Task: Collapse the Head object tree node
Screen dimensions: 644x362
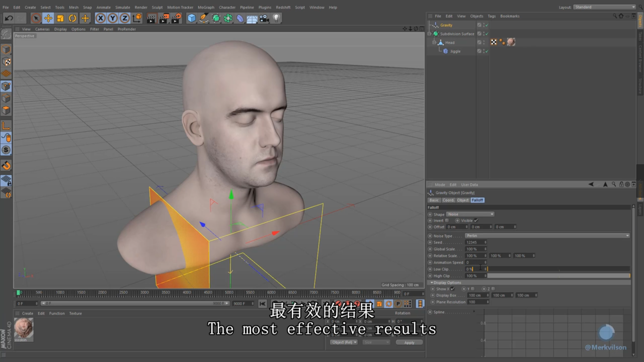Action: click(434, 43)
